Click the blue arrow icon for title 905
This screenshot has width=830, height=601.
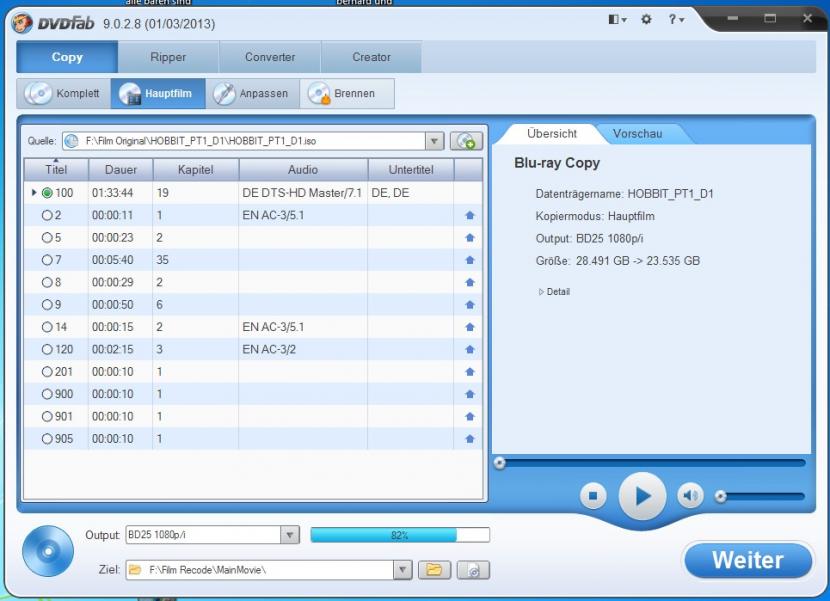[x=470, y=439]
